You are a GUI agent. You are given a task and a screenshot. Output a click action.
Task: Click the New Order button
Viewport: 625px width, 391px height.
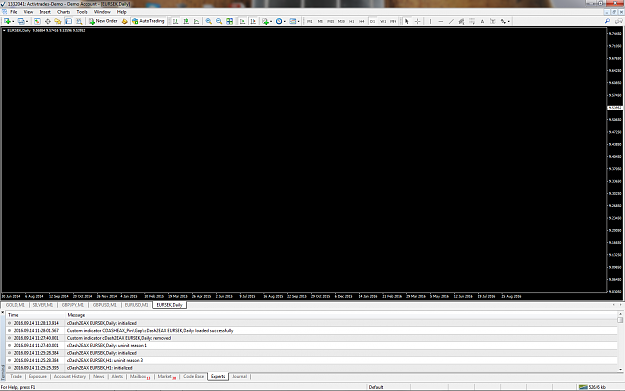[x=103, y=21]
